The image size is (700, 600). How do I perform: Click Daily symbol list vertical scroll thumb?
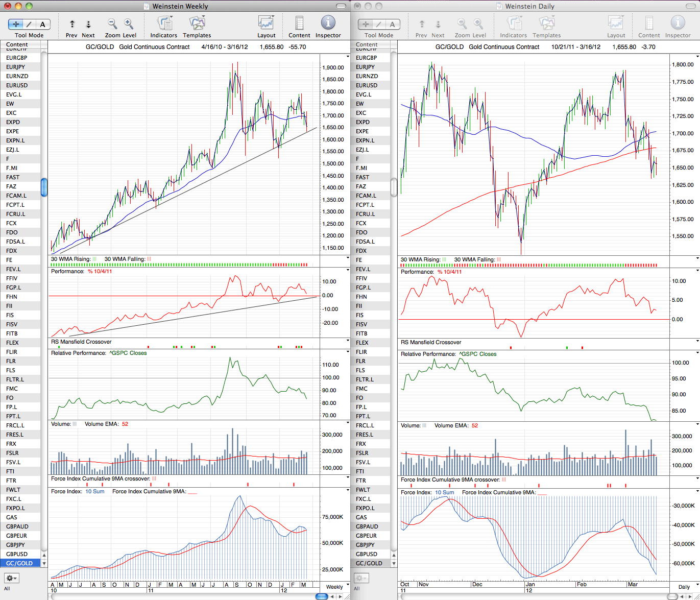click(394, 187)
